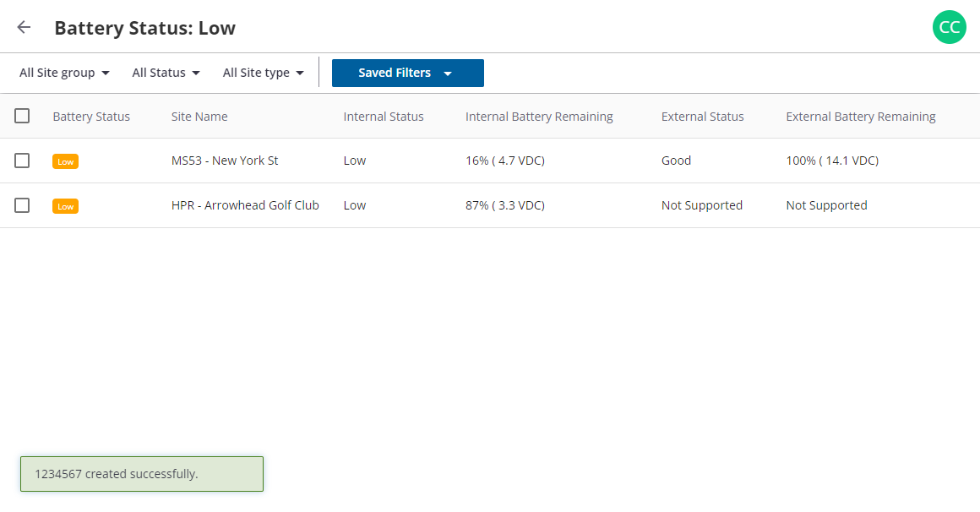
Task: Click Not Supported in External Battery Remaining column
Action: [826, 205]
